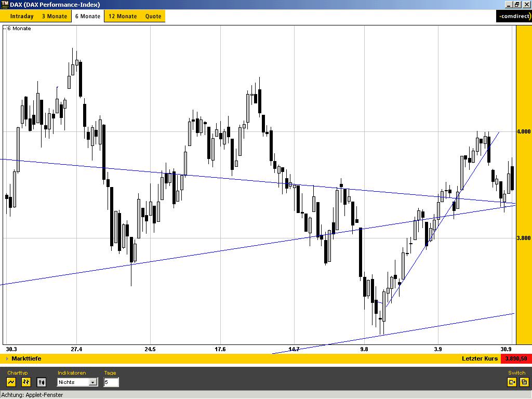The image size is (532, 399).
Task: Click the Letzter Kurs value 3.890,50
Action: 516,358
